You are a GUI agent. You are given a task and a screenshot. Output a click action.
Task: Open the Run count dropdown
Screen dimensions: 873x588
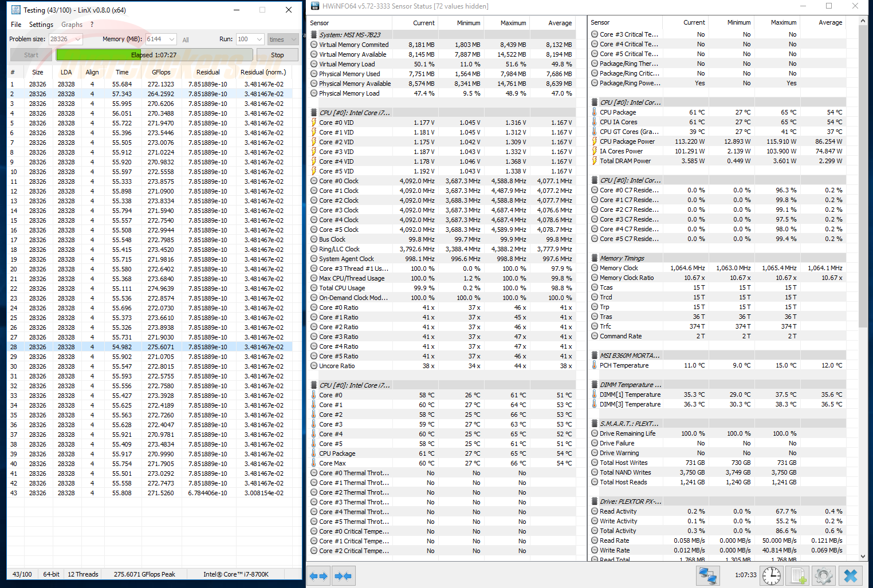(x=259, y=39)
